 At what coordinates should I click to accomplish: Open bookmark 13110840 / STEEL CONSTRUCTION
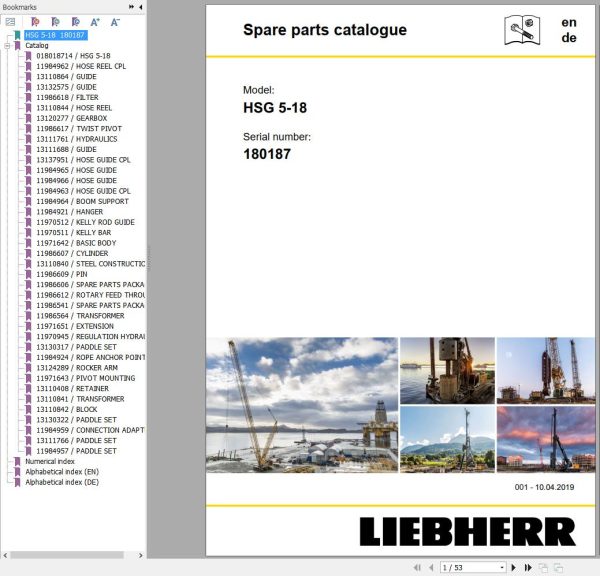[91, 264]
